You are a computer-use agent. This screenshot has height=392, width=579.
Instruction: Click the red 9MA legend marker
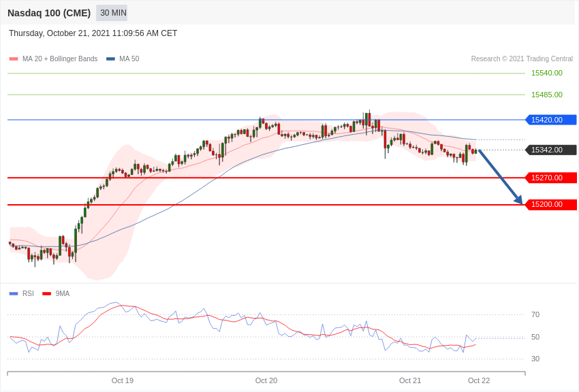[46, 293]
